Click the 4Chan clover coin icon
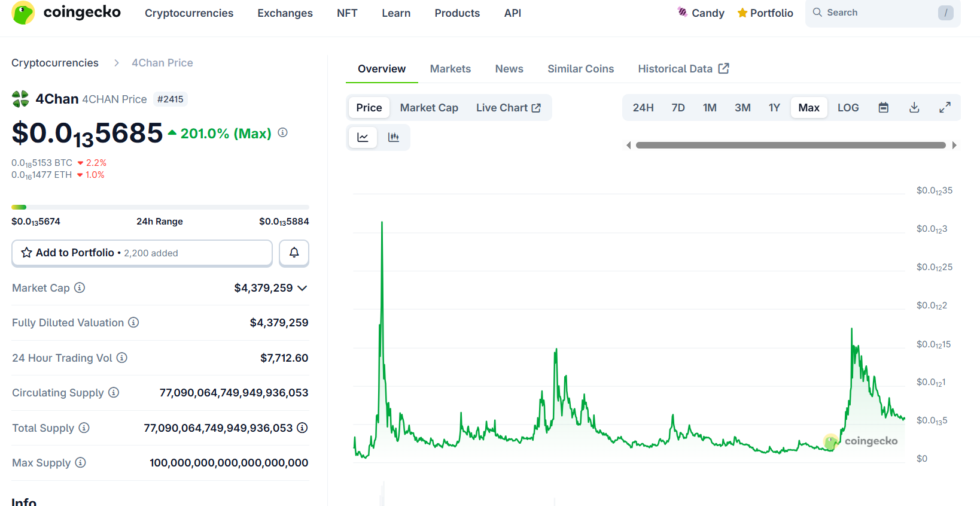980x506 pixels. (x=20, y=99)
